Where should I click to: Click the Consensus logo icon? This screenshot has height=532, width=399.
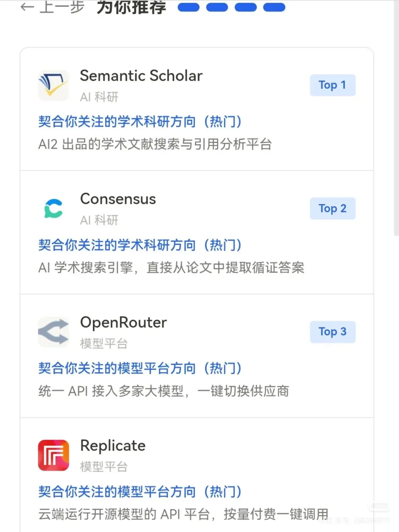pyautogui.click(x=53, y=208)
